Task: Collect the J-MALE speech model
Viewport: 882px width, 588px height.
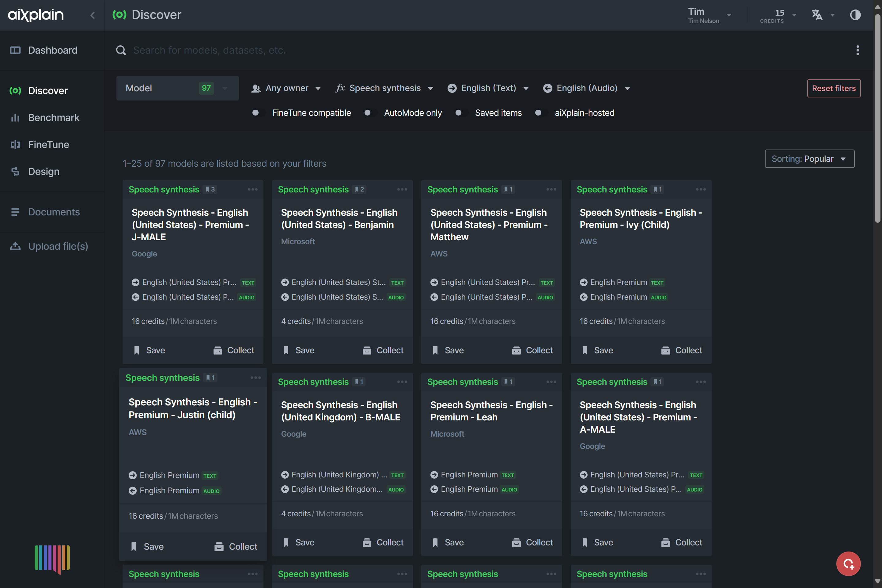Action: click(x=233, y=350)
